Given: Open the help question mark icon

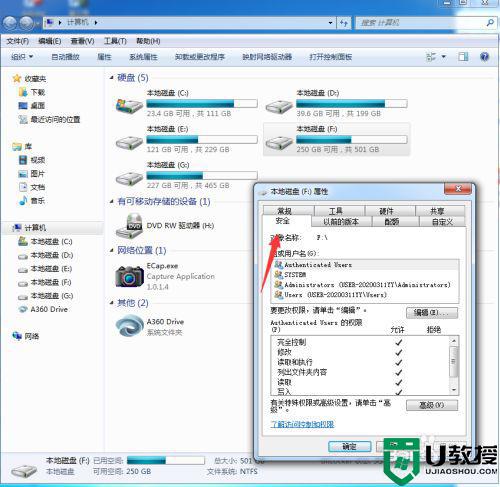Looking at the screenshot, I should click(x=484, y=57).
